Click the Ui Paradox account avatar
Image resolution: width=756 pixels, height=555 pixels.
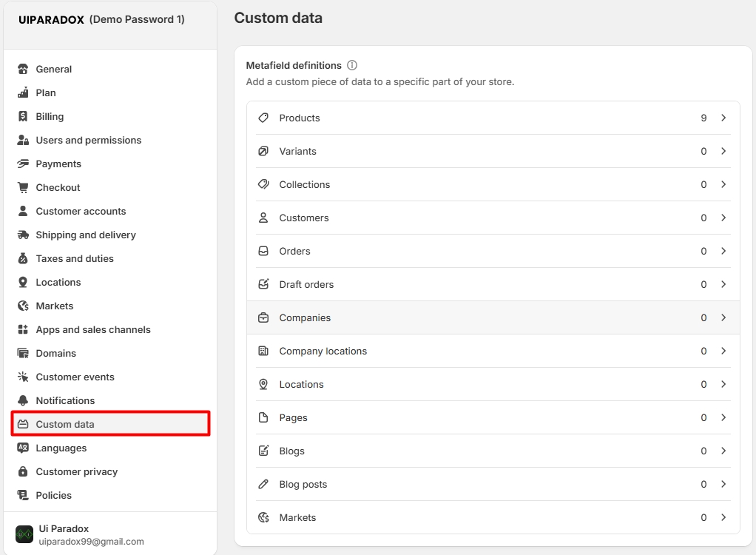(24, 534)
